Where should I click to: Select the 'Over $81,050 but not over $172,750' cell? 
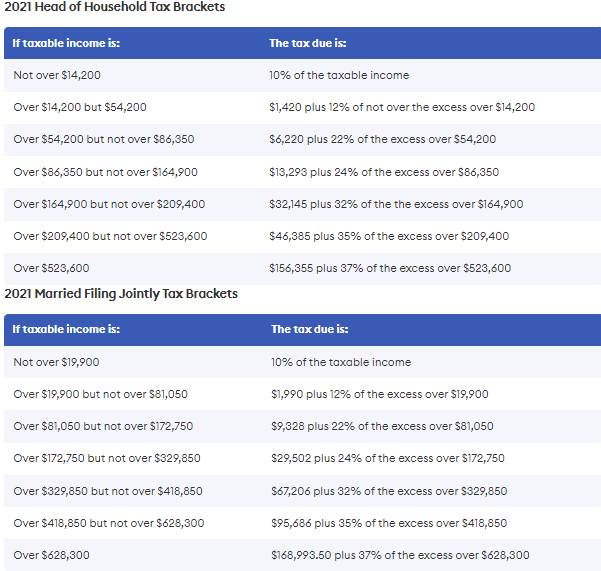103,426
